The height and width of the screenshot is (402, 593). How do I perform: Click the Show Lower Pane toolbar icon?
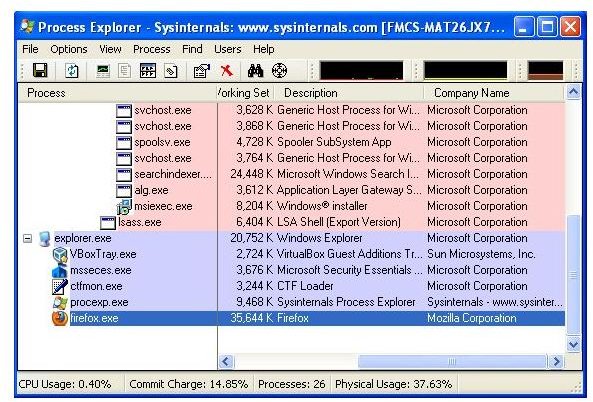[x=148, y=71]
